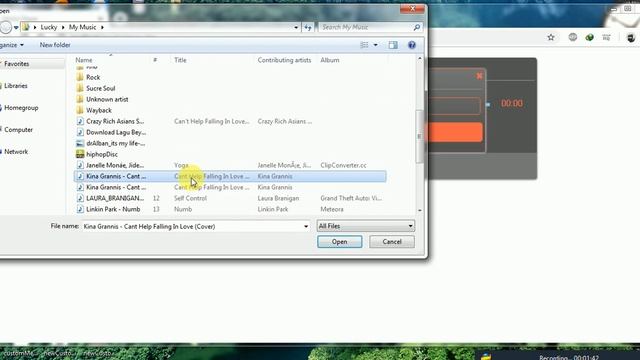Select the hiphopDisc file
The height and width of the screenshot is (360, 640).
click(x=102, y=154)
